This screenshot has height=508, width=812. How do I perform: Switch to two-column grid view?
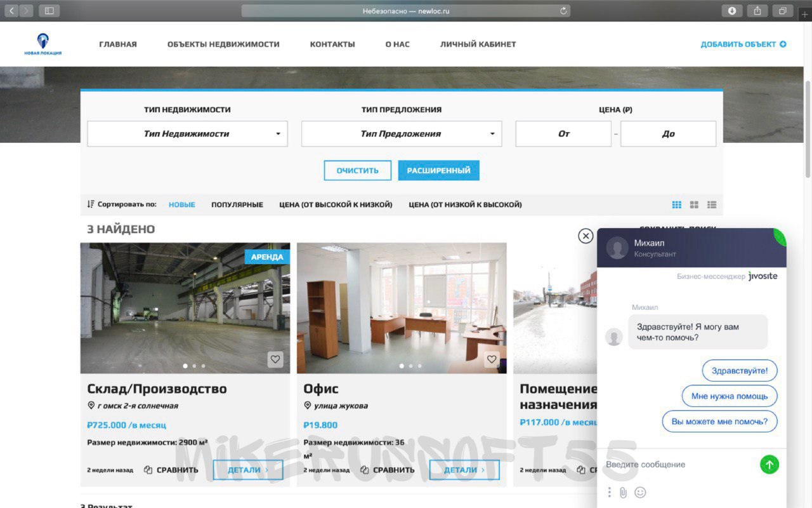694,204
